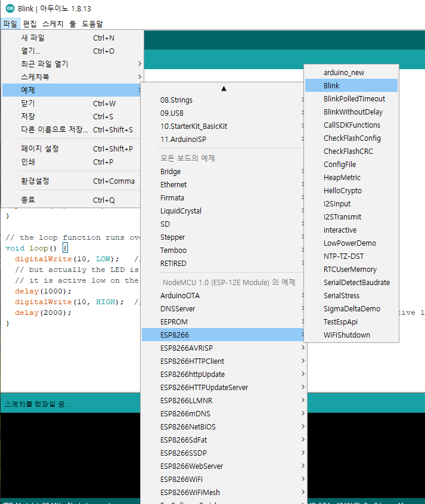Expand 08.Strings examples

coord(223,100)
